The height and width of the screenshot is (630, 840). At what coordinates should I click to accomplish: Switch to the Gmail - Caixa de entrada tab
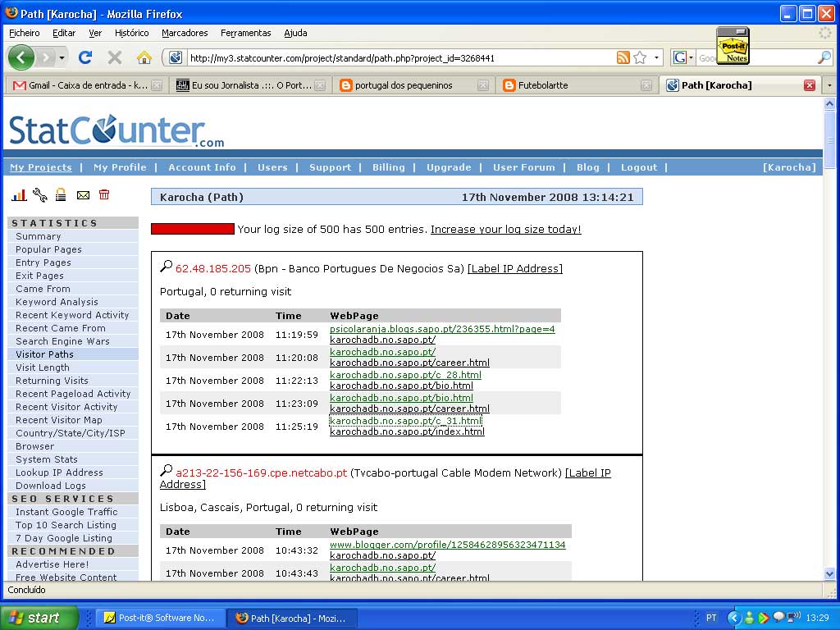point(85,85)
